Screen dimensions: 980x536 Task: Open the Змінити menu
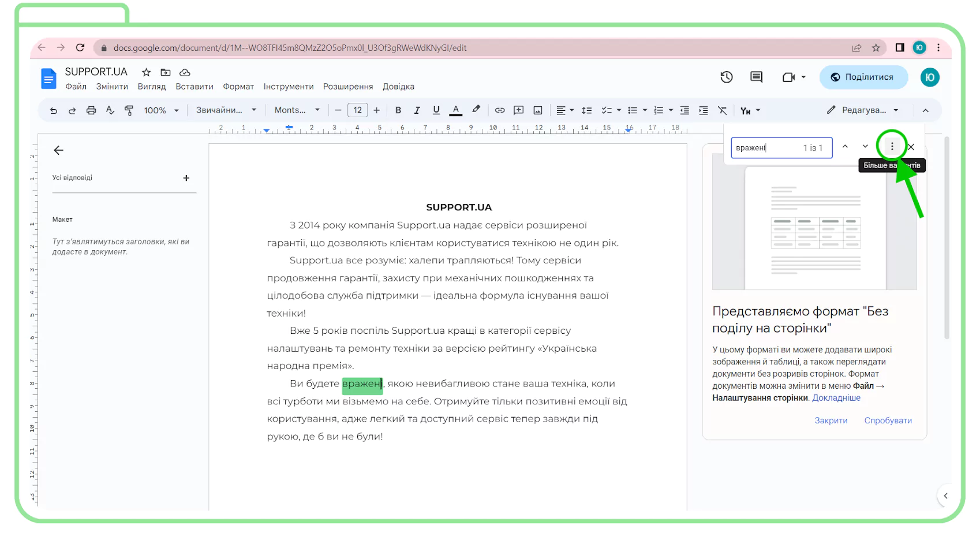coord(112,87)
